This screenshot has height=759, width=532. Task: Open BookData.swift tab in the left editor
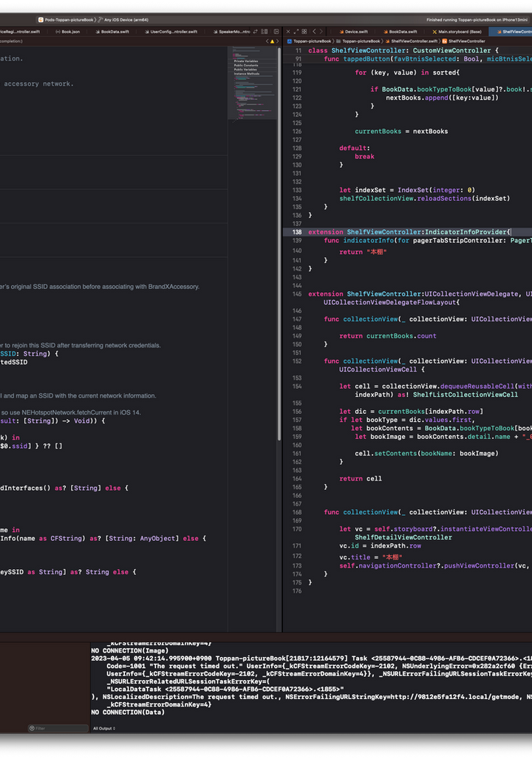[112, 32]
